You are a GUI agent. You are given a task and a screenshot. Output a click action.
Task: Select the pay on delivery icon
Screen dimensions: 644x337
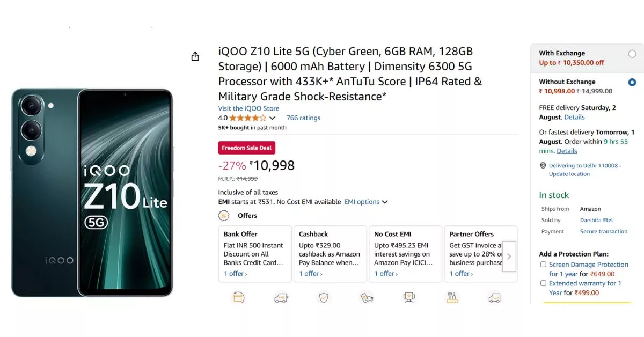[367, 297]
